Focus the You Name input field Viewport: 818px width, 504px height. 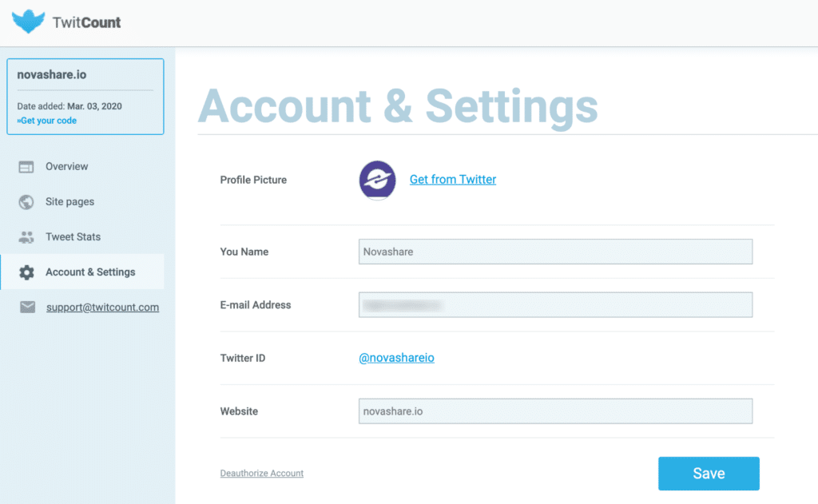click(556, 252)
